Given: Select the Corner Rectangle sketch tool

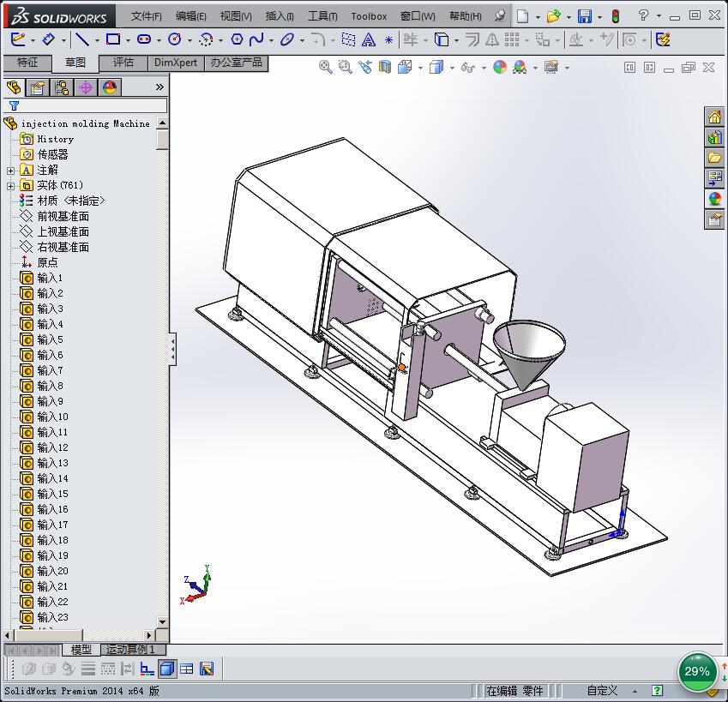Looking at the screenshot, I should point(113,39).
